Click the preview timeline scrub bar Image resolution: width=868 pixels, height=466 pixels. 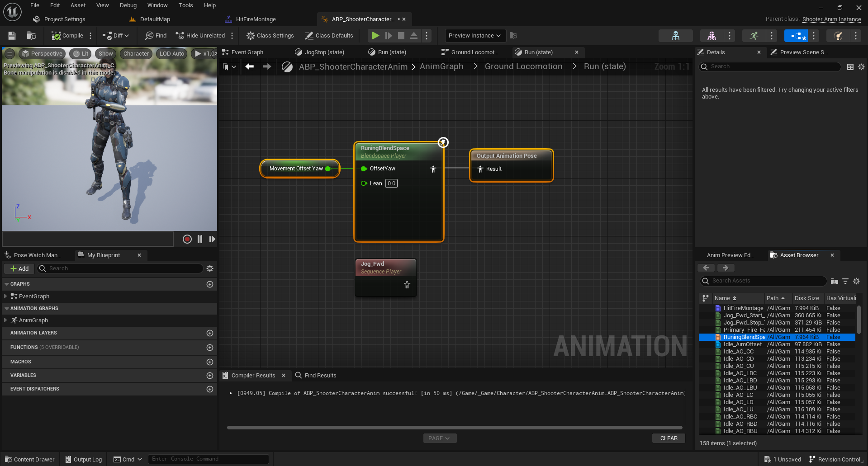coord(88,239)
